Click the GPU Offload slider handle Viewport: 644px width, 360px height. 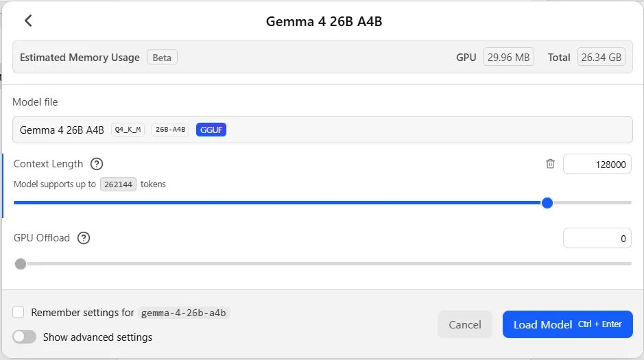point(21,263)
